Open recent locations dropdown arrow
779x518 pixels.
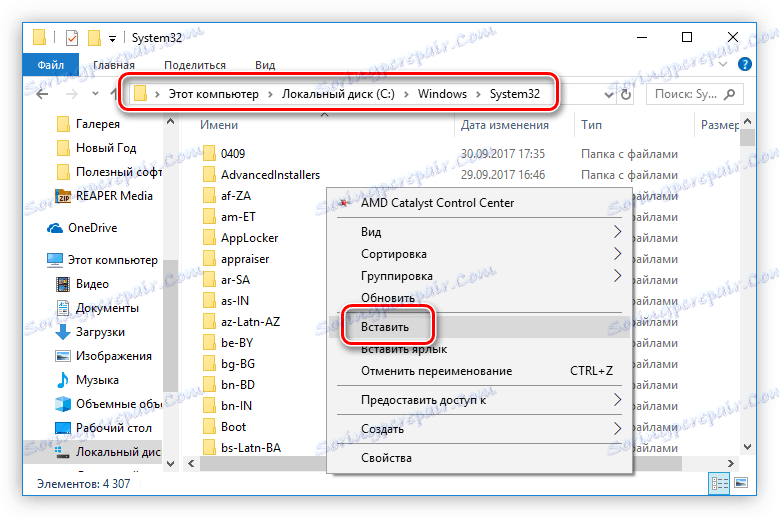tap(95, 93)
